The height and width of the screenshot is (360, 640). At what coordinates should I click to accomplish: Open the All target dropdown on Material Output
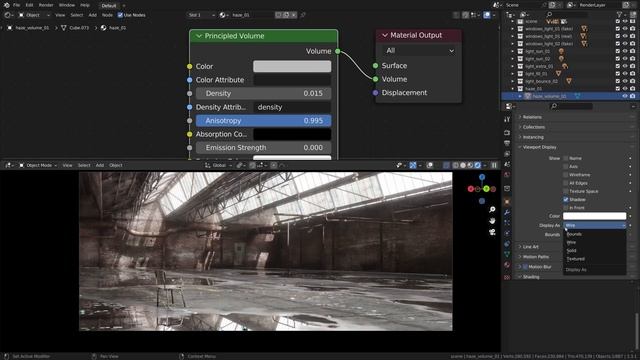point(419,51)
